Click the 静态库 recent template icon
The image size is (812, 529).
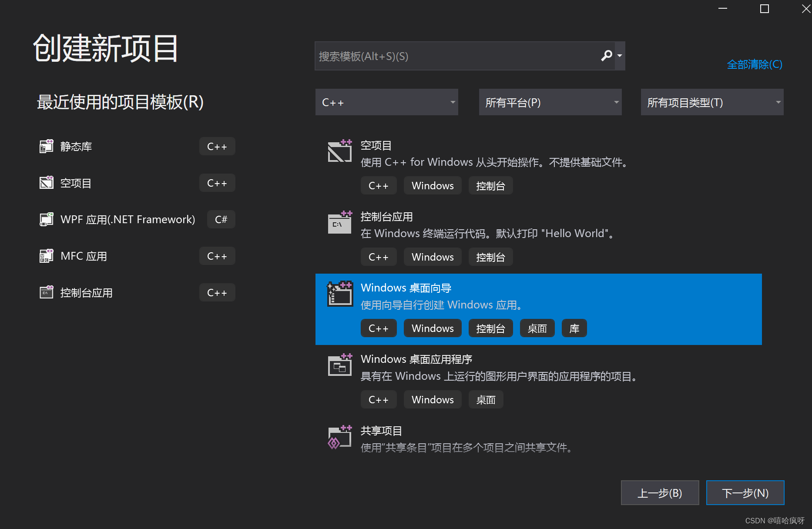(47, 146)
